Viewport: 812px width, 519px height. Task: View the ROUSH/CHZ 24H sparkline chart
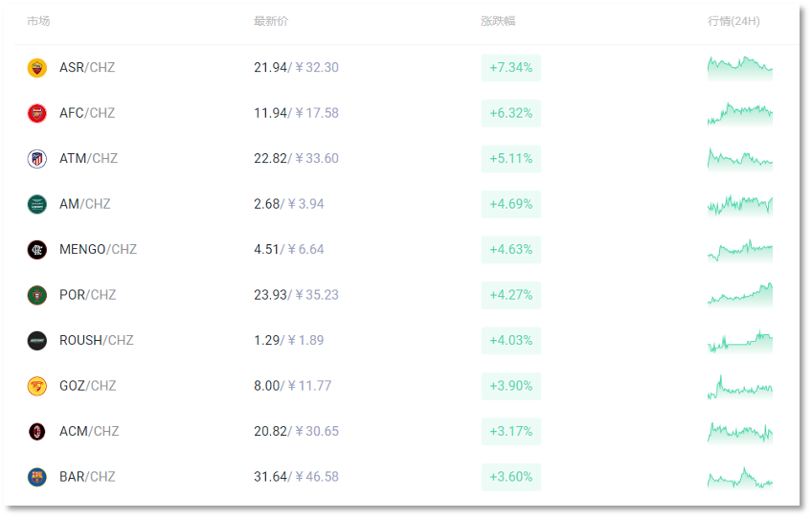pyautogui.click(x=740, y=340)
